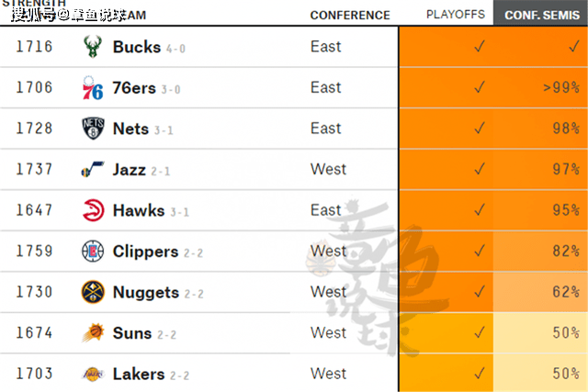Click the Bucks playoffs checkmark
588x392 pixels.
(478, 47)
